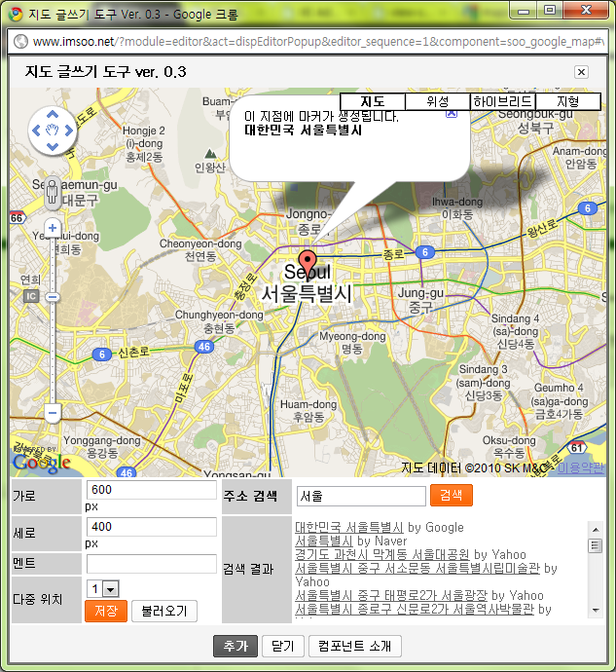
Task: Open result 태평로2가 서울광장 link
Action: tap(391, 596)
